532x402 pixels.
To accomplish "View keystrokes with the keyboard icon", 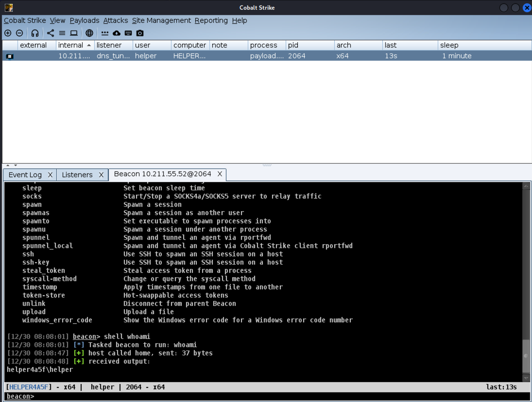I will (x=128, y=33).
